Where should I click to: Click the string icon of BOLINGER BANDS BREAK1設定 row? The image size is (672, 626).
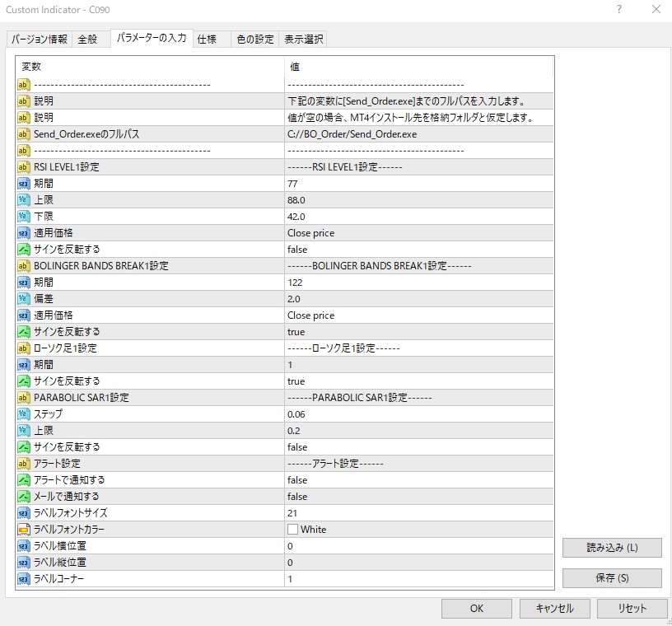coord(24,266)
